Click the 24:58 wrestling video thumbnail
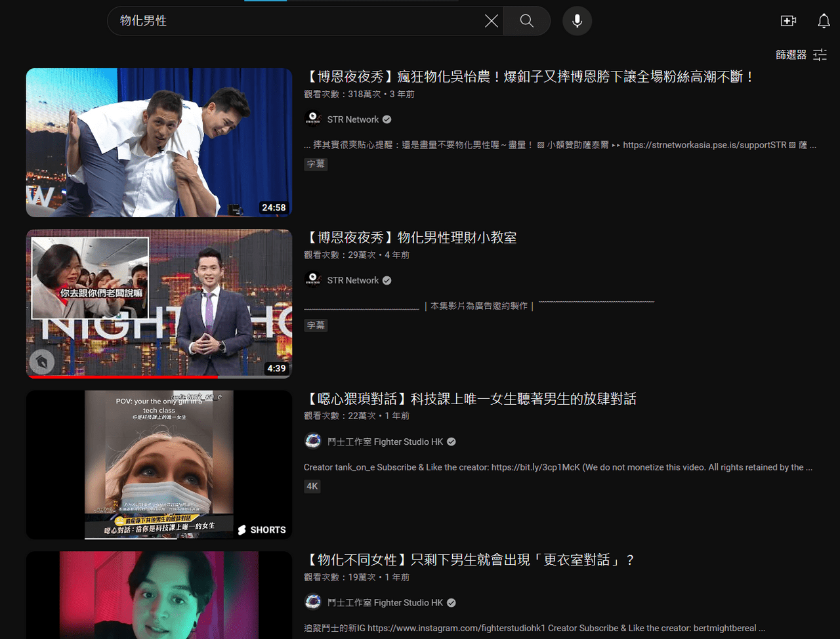 click(159, 142)
